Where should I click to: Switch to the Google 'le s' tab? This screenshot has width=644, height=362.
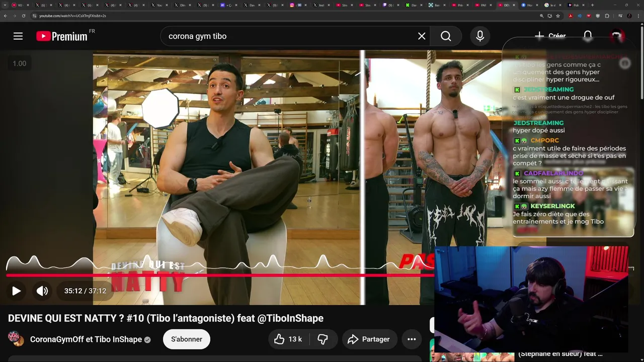[x=552, y=5]
